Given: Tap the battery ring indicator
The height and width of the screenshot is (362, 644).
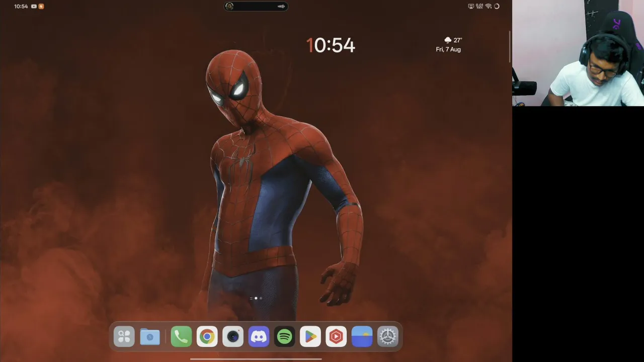Looking at the screenshot, I should (x=497, y=7).
